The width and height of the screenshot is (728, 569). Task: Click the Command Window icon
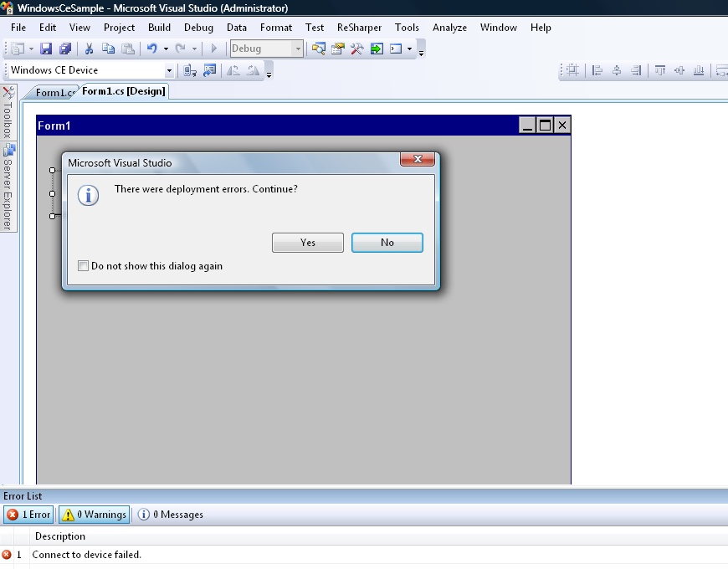[396, 49]
